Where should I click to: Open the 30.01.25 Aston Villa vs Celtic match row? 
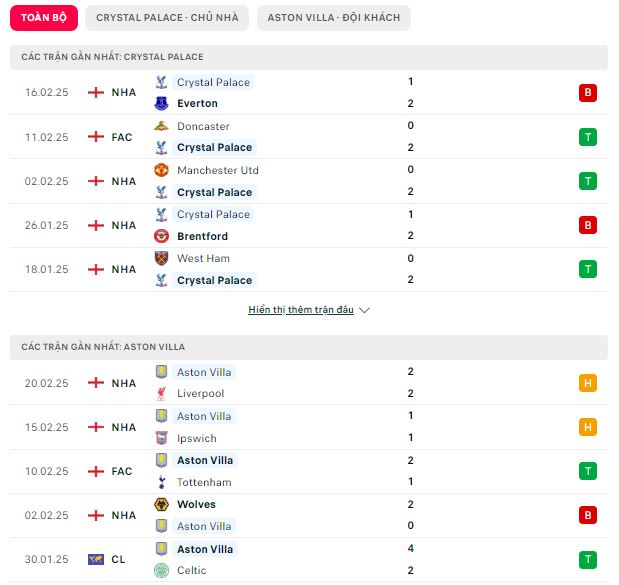click(309, 559)
